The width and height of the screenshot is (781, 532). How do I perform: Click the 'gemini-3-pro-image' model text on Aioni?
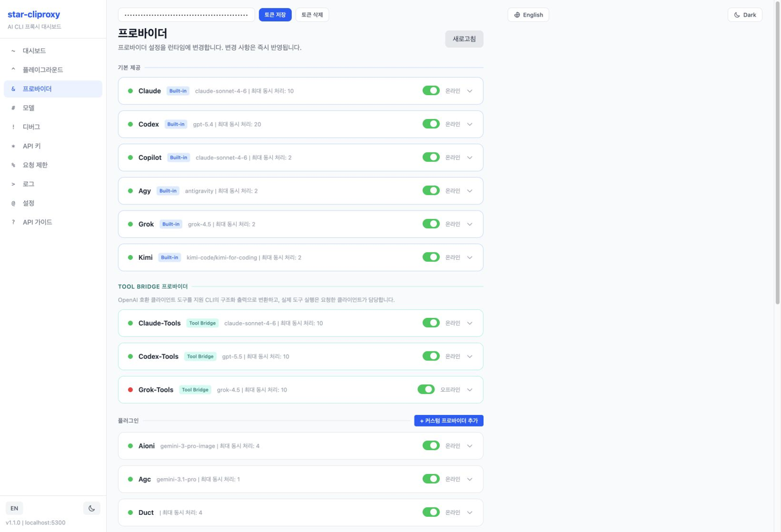187,446
